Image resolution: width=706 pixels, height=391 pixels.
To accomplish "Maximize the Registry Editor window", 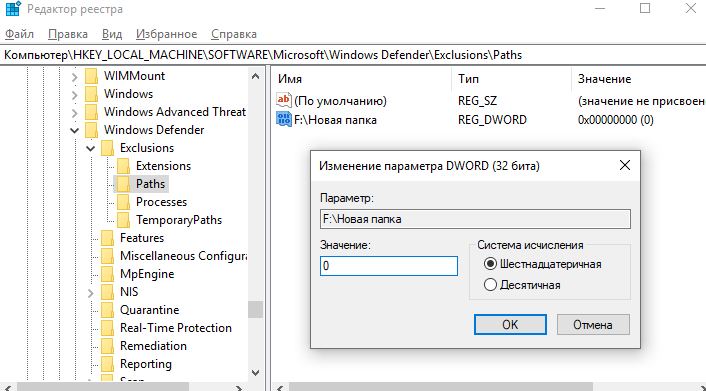I will click(x=645, y=8).
